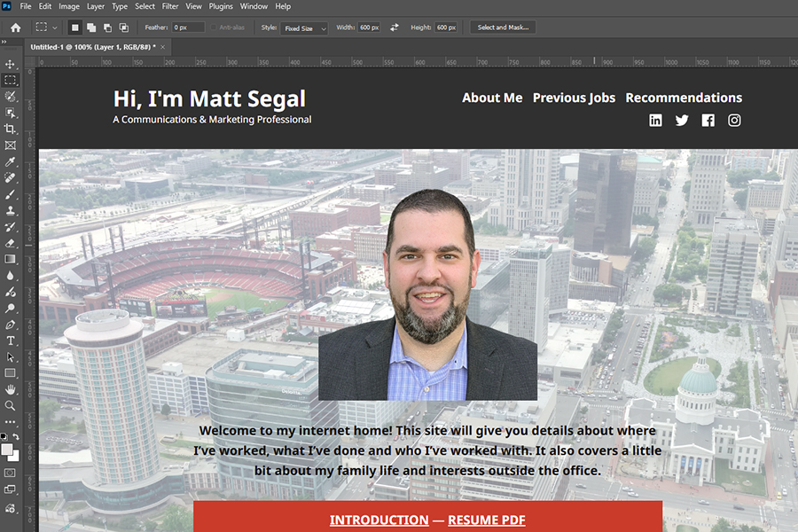Click the Select and Mask button

coord(503,27)
